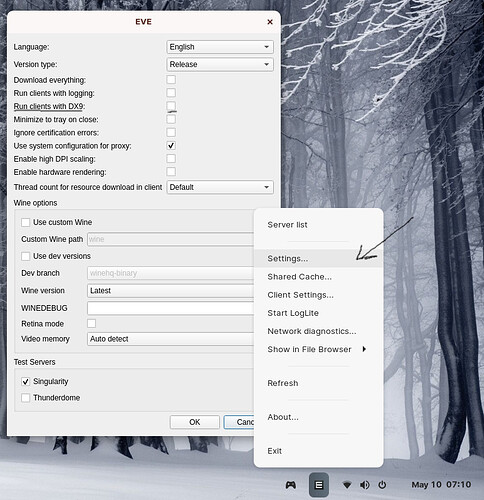The width and height of the screenshot is (484, 500).
Task: Open the Wine version dropdown showing Latest
Action: (170, 291)
